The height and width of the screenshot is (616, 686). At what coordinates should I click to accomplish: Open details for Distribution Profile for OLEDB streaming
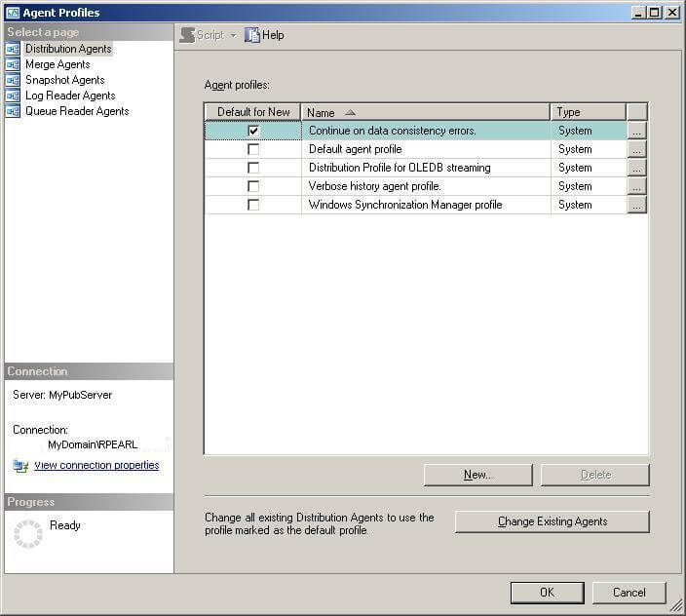pos(637,168)
